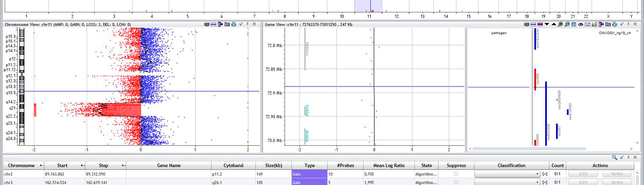Click the black up triangle in Gene View

click(554, 25)
